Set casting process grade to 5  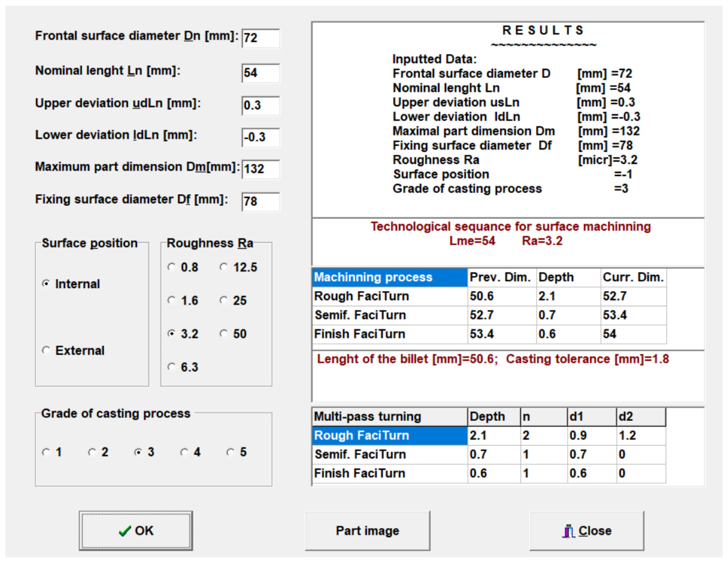click(x=230, y=452)
